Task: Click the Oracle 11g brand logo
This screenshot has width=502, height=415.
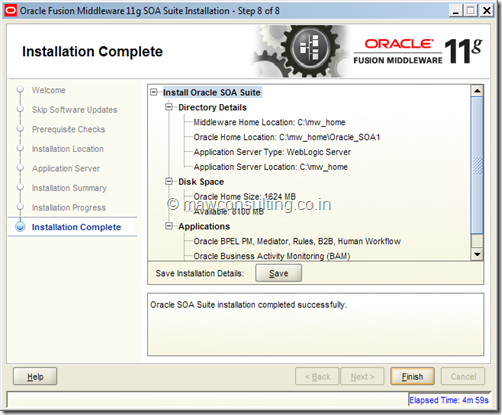Action: coord(418,51)
